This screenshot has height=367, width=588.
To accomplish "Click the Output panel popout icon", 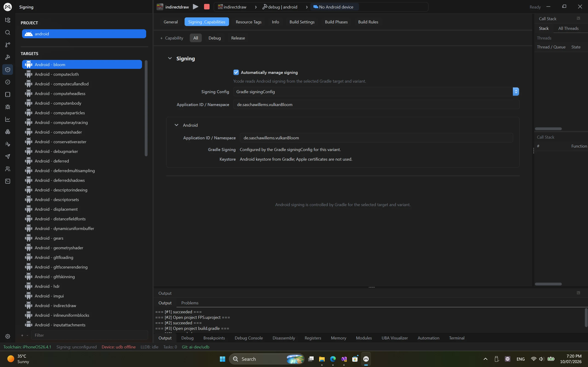I will pos(578,293).
